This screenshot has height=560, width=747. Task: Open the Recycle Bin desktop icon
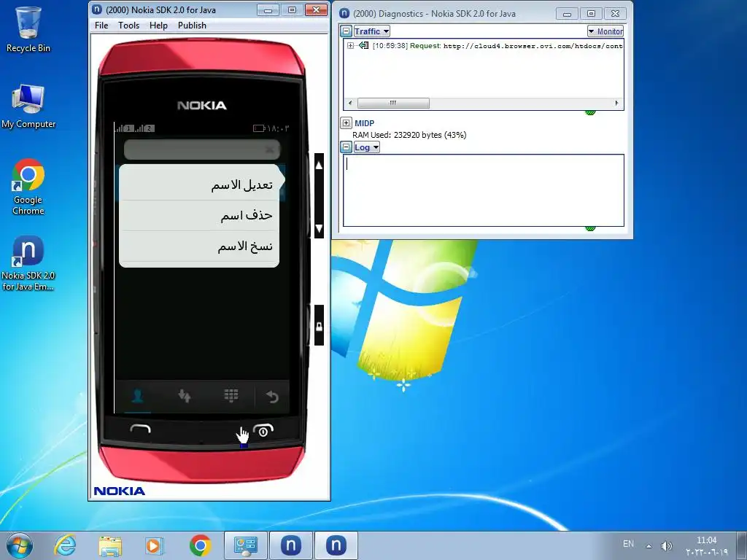coord(28,29)
